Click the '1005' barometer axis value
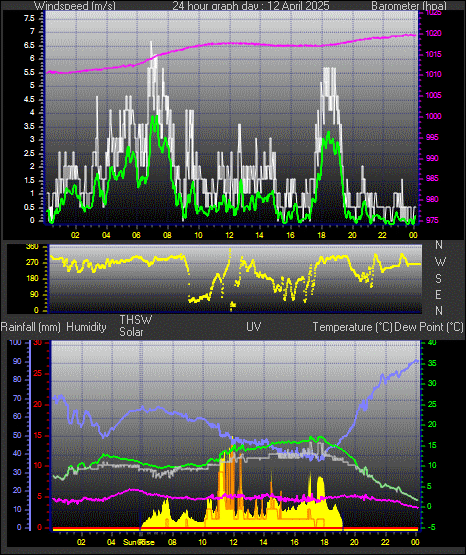 pos(433,95)
